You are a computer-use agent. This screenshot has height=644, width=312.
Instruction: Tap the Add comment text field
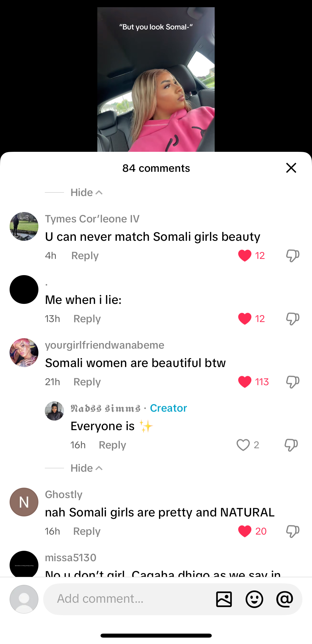coord(128,599)
